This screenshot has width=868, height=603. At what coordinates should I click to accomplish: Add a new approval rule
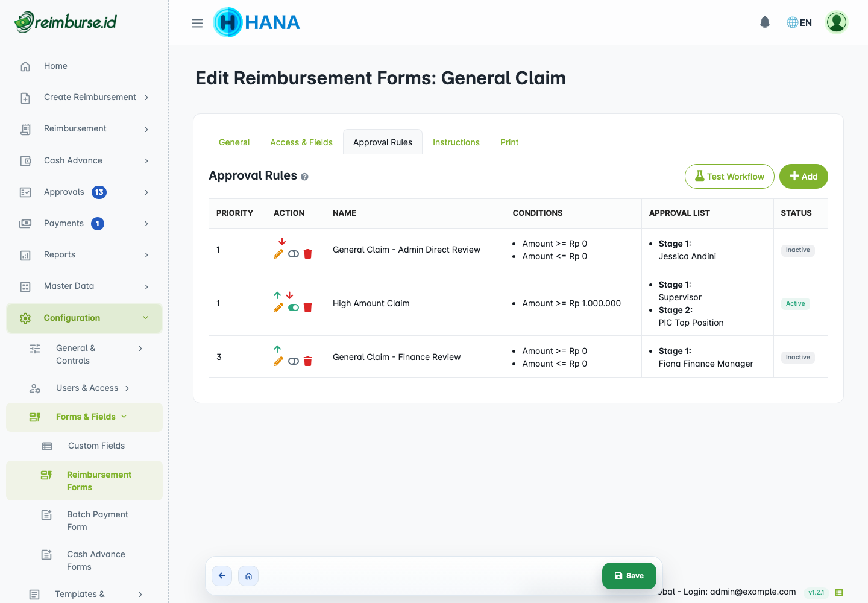(x=804, y=177)
